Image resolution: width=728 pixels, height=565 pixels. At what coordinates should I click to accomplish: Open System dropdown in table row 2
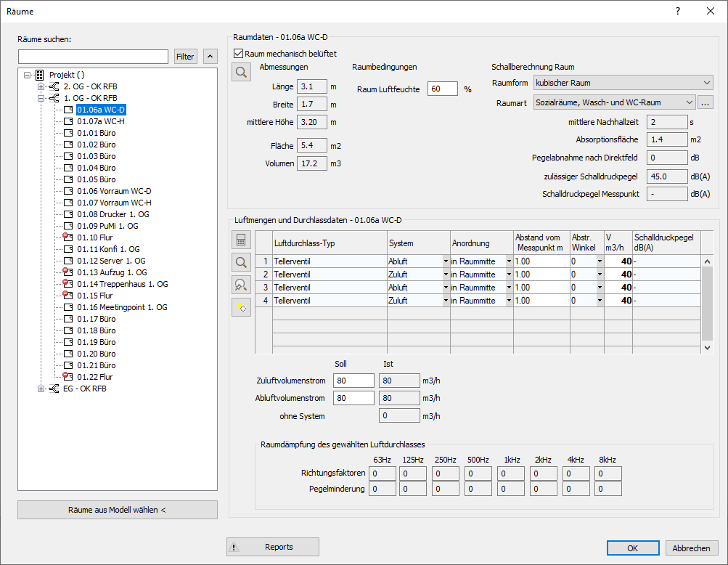446,275
